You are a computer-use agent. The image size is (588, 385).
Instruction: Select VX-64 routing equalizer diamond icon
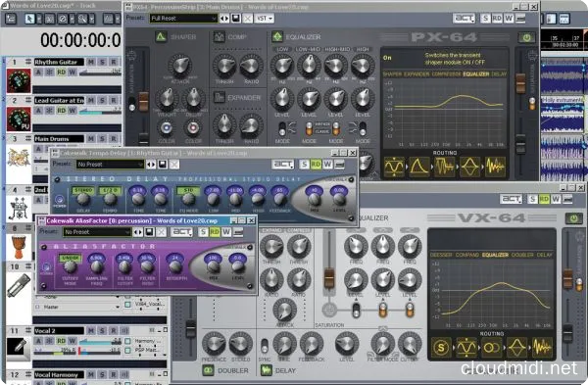click(x=516, y=348)
